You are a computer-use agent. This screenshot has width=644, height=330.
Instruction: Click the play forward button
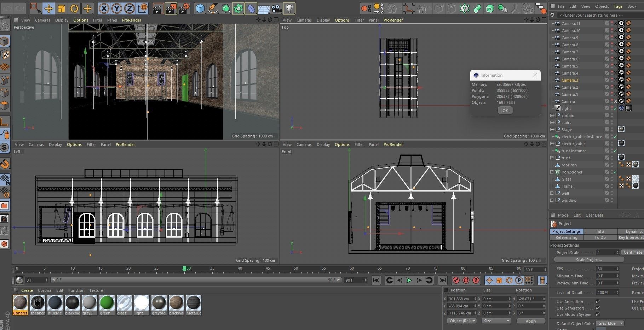point(409,280)
